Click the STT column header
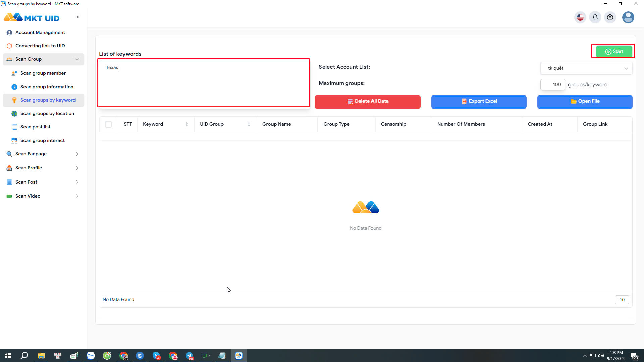644x362 pixels. tap(128, 124)
